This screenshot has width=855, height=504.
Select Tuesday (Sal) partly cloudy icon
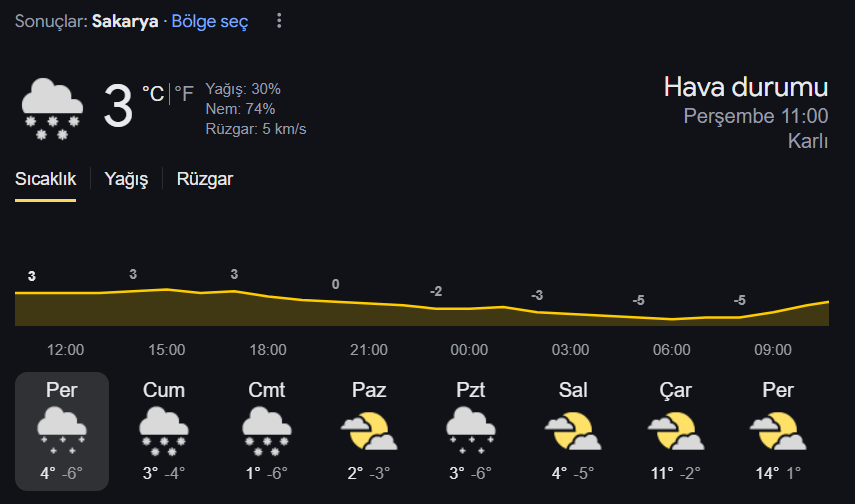[573, 431]
